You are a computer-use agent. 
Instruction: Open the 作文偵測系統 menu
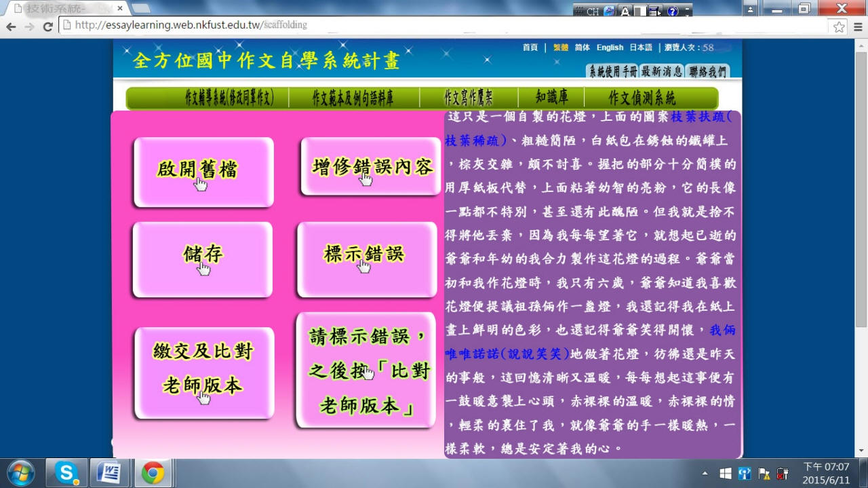(642, 98)
